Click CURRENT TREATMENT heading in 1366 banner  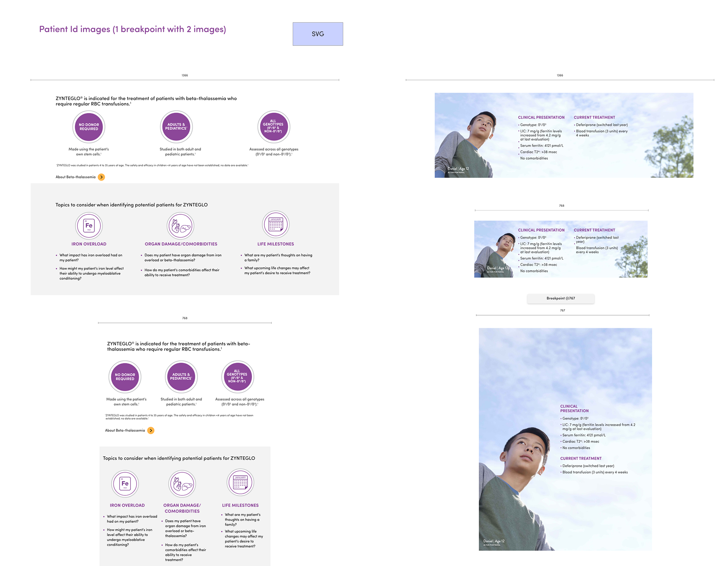(x=594, y=118)
